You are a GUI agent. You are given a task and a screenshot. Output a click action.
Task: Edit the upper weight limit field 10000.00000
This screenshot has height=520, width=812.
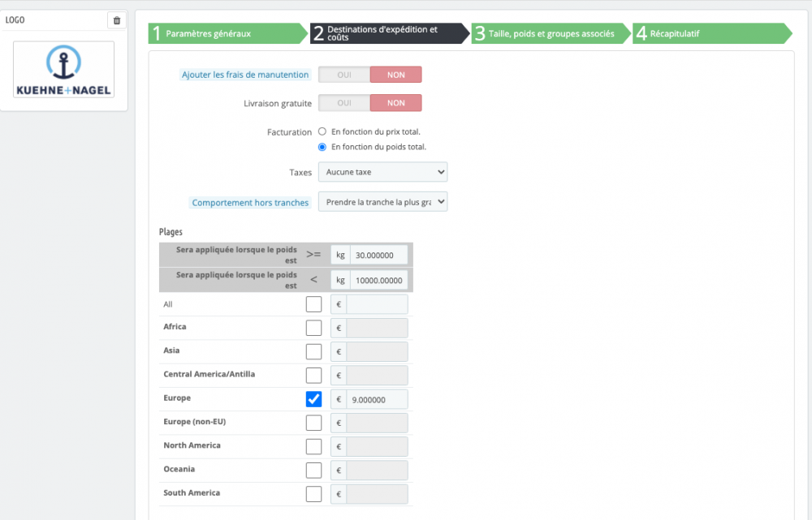point(378,280)
